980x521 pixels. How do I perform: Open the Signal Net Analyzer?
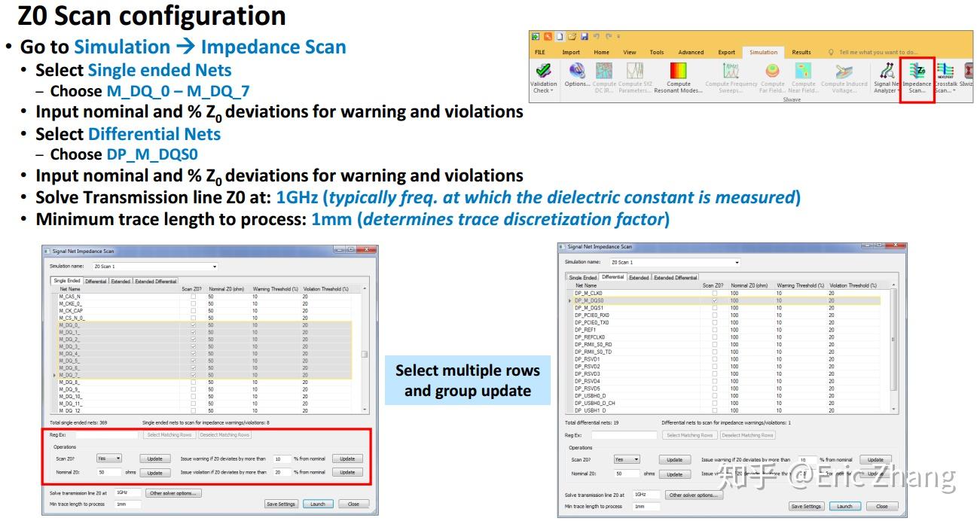tap(886, 78)
